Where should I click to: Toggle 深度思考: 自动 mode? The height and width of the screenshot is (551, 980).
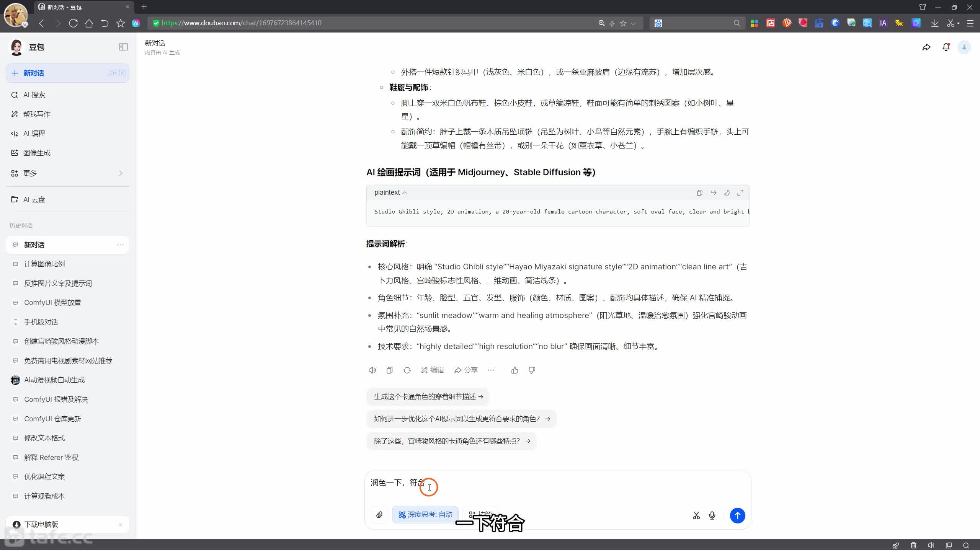[425, 515]
